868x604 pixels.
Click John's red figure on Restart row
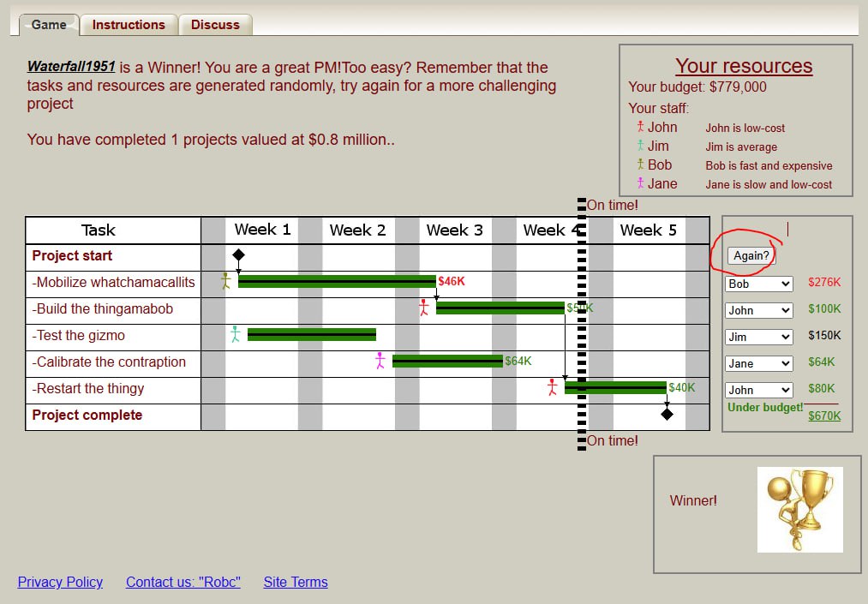pos(553,387)
